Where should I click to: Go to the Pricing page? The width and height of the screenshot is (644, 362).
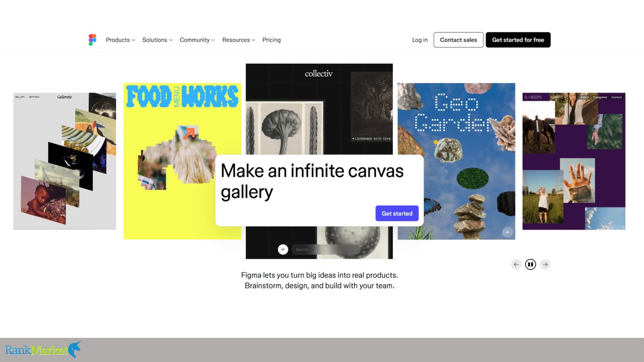272,40
